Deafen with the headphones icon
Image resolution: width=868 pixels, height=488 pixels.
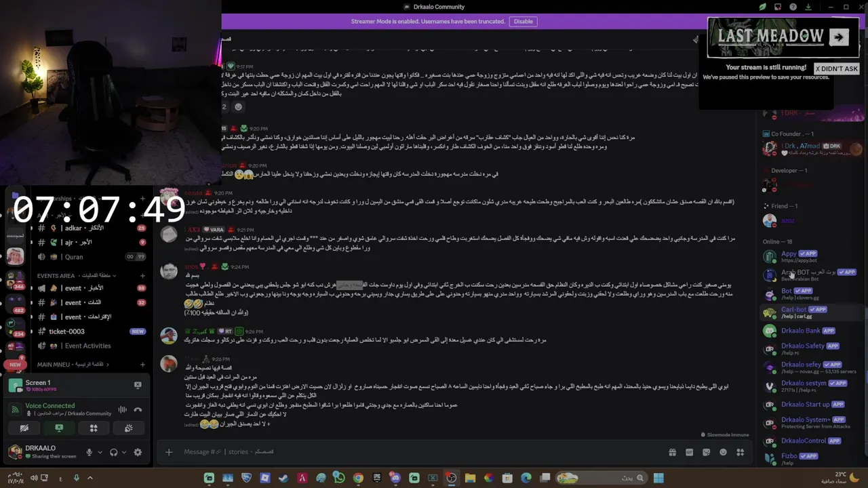113,452
